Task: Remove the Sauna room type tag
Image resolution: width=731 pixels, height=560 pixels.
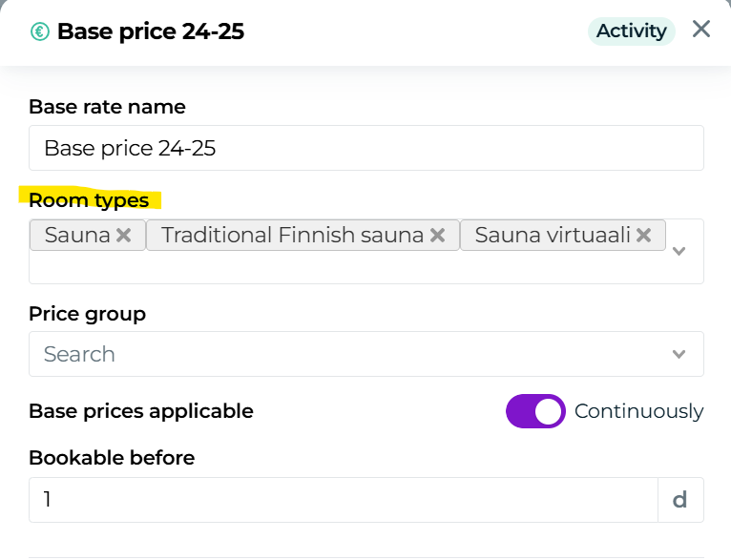Action: click(124, 235)
